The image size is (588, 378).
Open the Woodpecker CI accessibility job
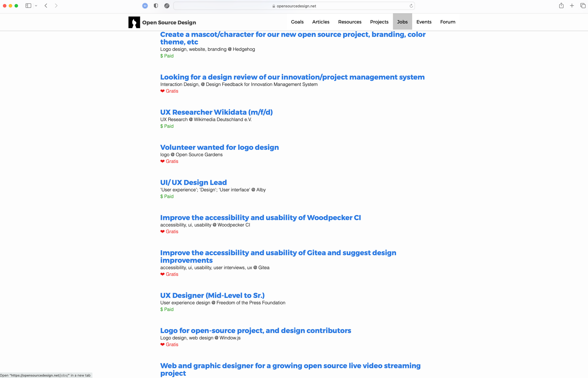[260, 218]
